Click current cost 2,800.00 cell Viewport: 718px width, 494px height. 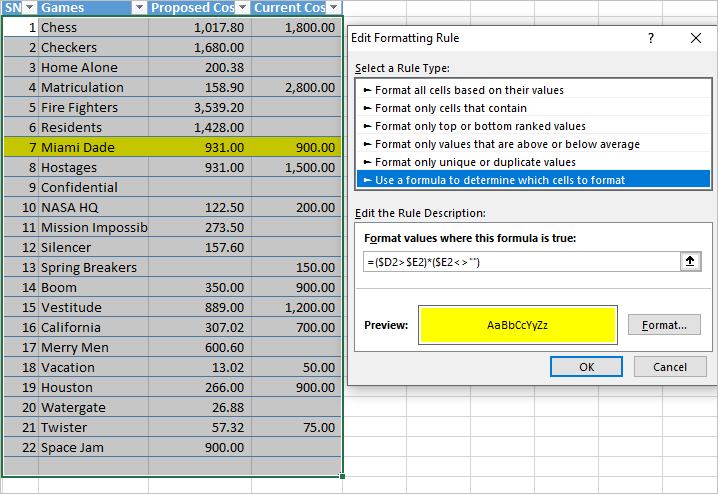(x=297, y=87)
